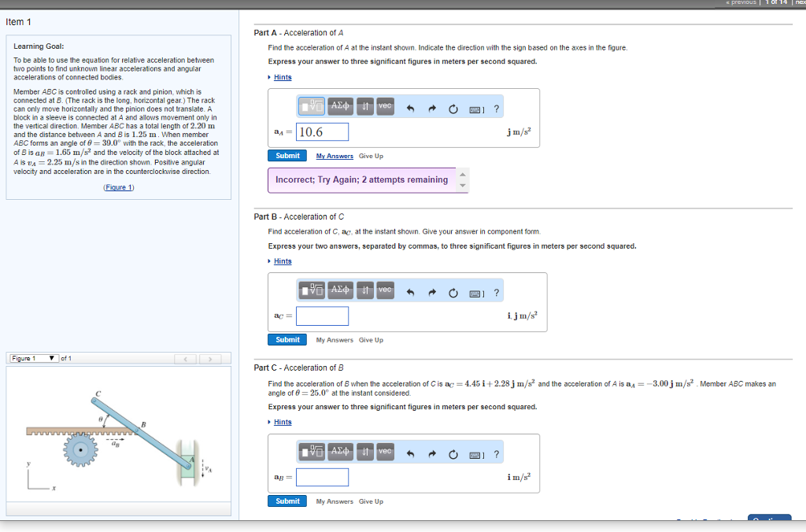The height and width of the screenshot is (532, 806).
Task: Click the help question mark in Part B toolbar
Action: click(495, 290)
